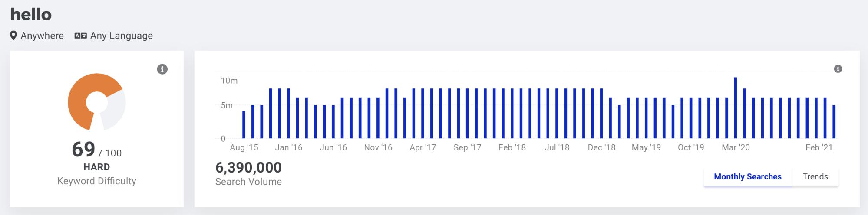Image resolution: width=868 pixels, height=215 pixels.
Task: Switch to the Monthly Searches tab
Action: click(747, 177)
